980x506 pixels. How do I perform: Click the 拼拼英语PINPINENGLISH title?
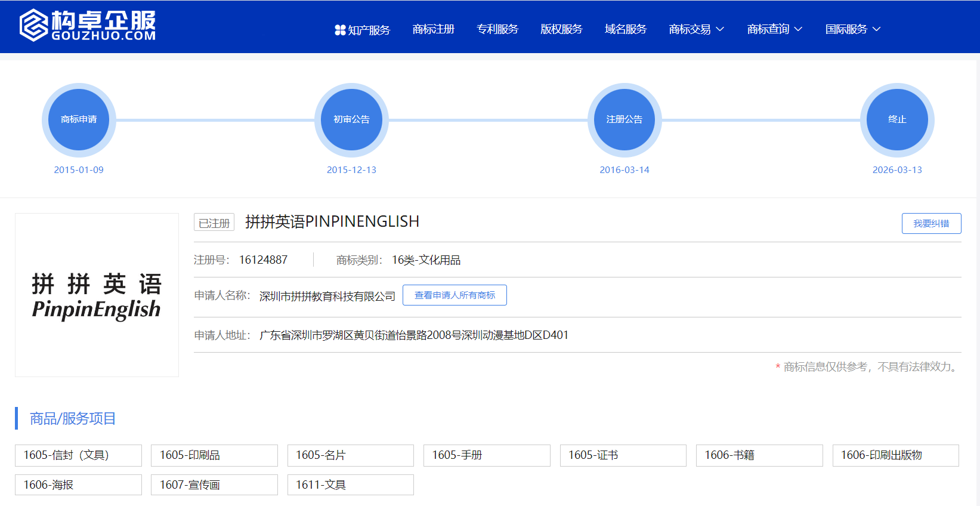(332, 222)
